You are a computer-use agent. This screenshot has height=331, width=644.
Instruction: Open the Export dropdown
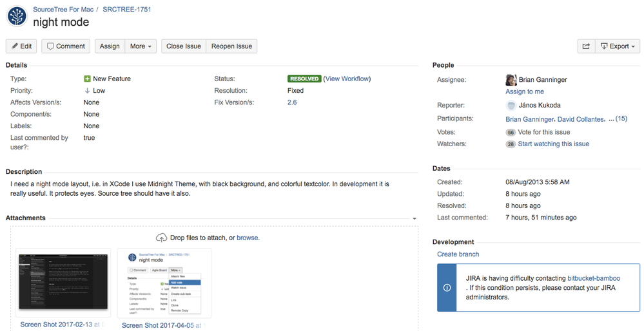click(x=618, y=46)
